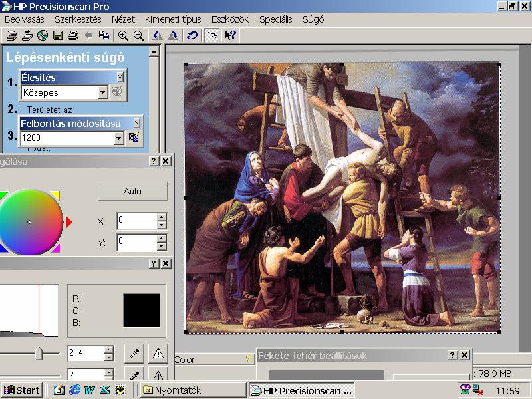This screenshot has width=532, height=399.
Task: Open the Kimeneti típus menu
Action: tap(173, 19)
